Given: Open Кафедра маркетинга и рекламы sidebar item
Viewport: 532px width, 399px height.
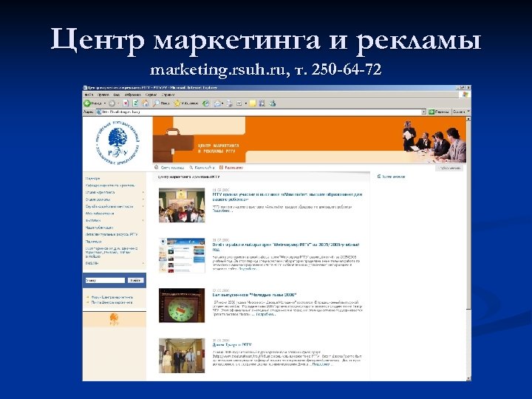Looking at the screenshot, I should coord(110,185).
